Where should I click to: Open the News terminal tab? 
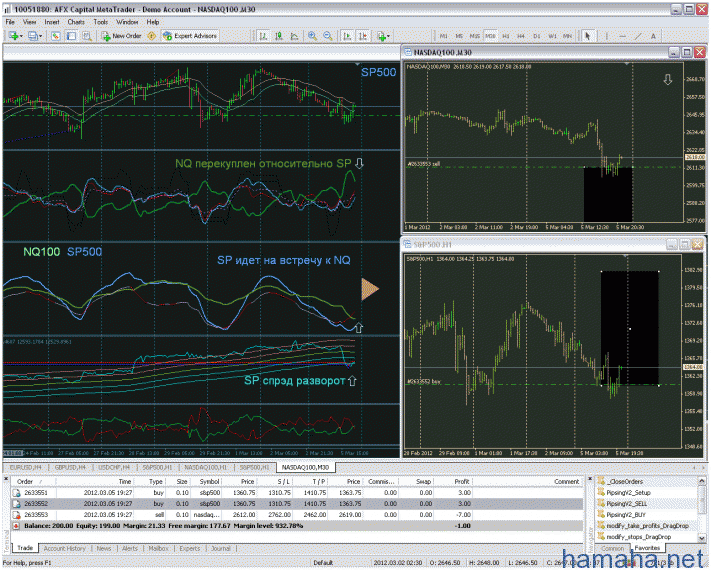pos(104,548)
